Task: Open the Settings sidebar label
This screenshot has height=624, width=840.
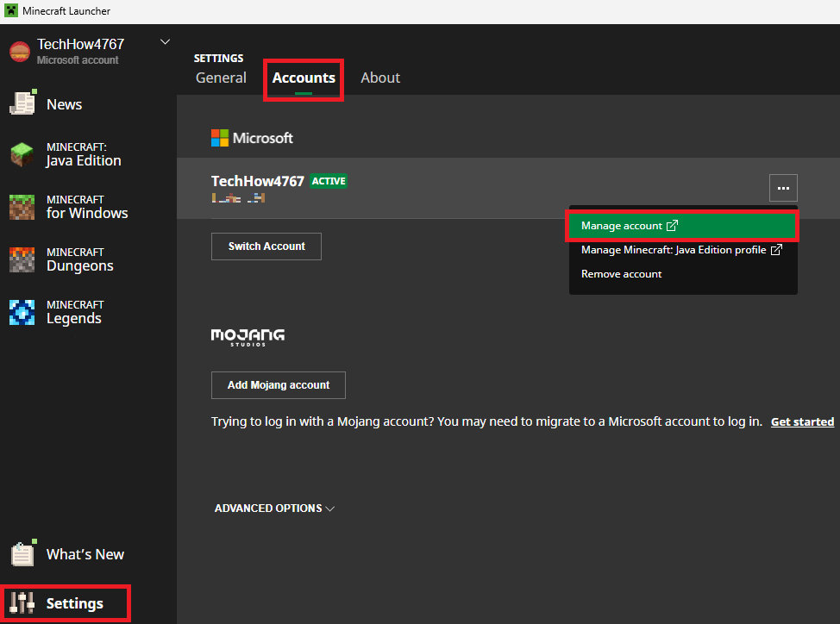Action: tap(74, 603)
